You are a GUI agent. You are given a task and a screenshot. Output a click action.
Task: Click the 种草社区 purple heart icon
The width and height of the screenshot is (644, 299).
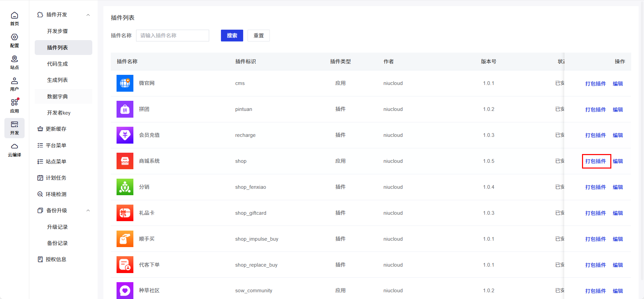(125, 290)
